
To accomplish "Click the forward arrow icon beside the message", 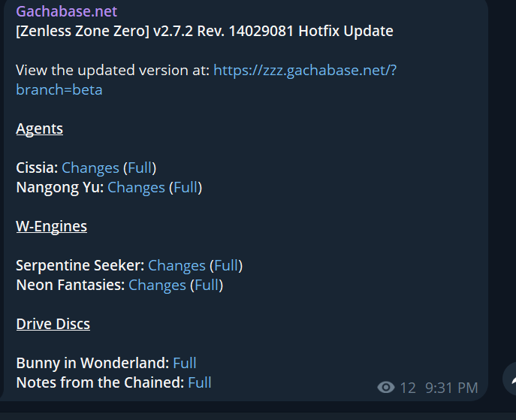I will pyautogui.click(x=511, y=380).
